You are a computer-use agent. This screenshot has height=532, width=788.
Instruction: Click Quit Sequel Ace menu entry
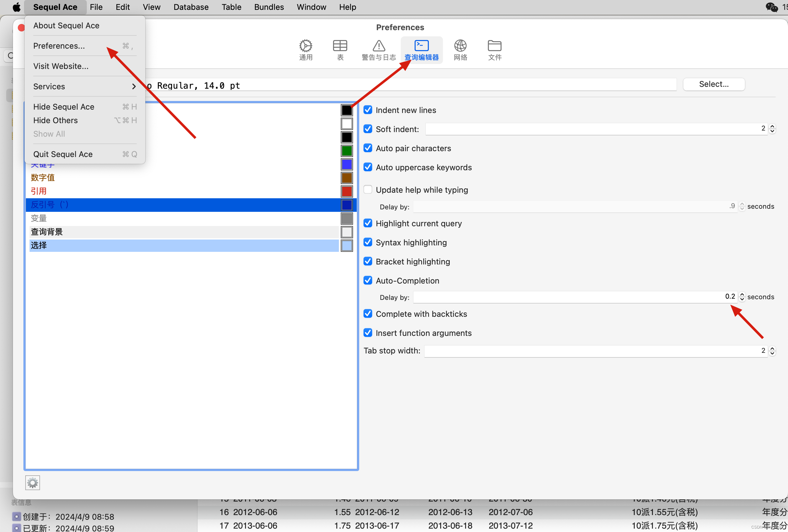click(x=63, y=154)
